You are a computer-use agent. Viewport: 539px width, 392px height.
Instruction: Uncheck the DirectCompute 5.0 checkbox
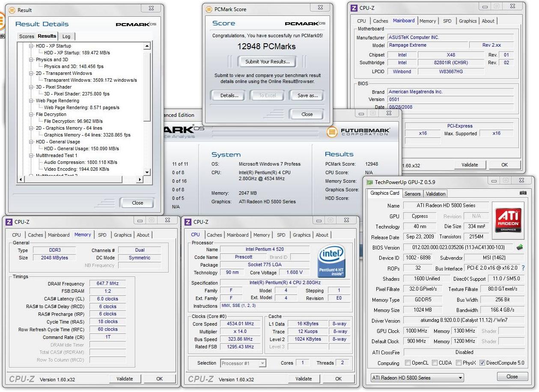(482, 363)
